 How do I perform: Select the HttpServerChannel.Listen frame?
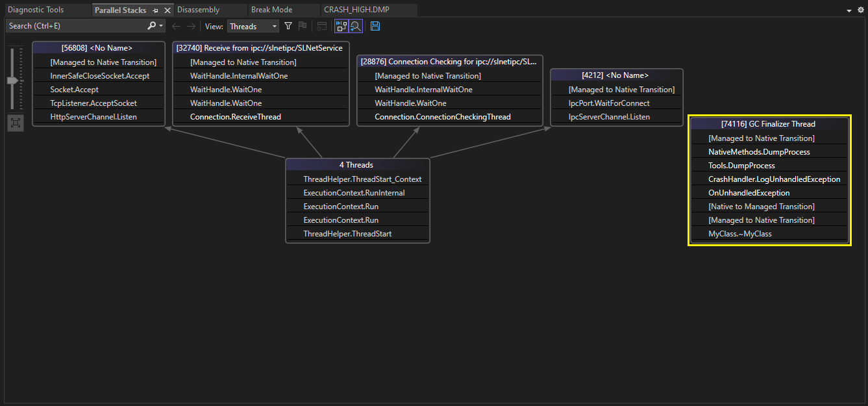(99, 117)
